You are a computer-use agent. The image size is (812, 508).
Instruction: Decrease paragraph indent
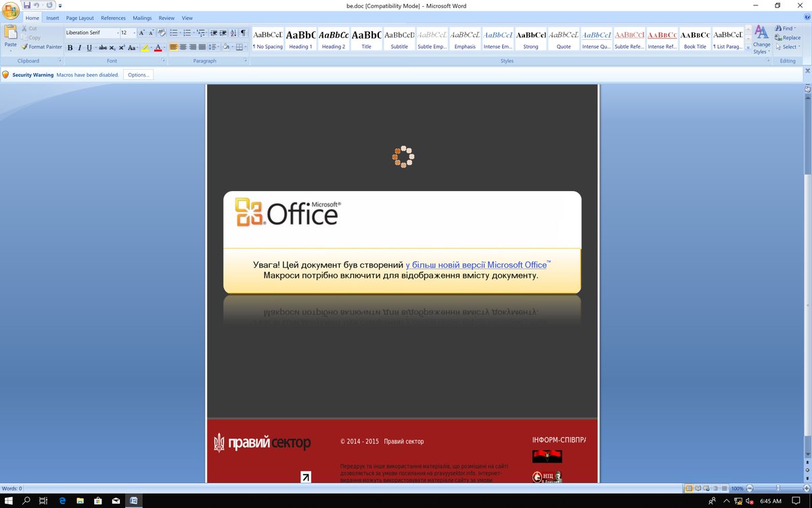point(214,33)
